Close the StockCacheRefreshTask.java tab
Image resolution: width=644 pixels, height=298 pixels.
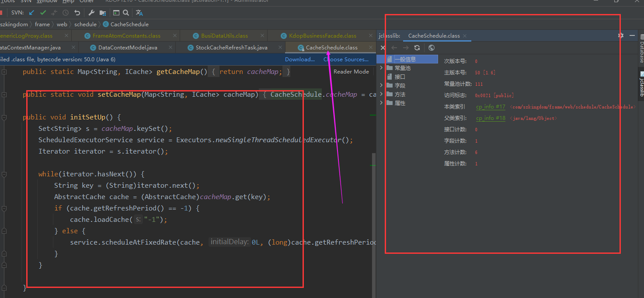point(280,47)
